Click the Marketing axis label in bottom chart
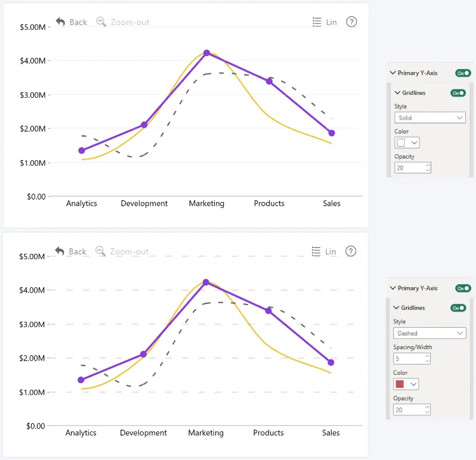The image size is (476, 460). coord(206,433)
